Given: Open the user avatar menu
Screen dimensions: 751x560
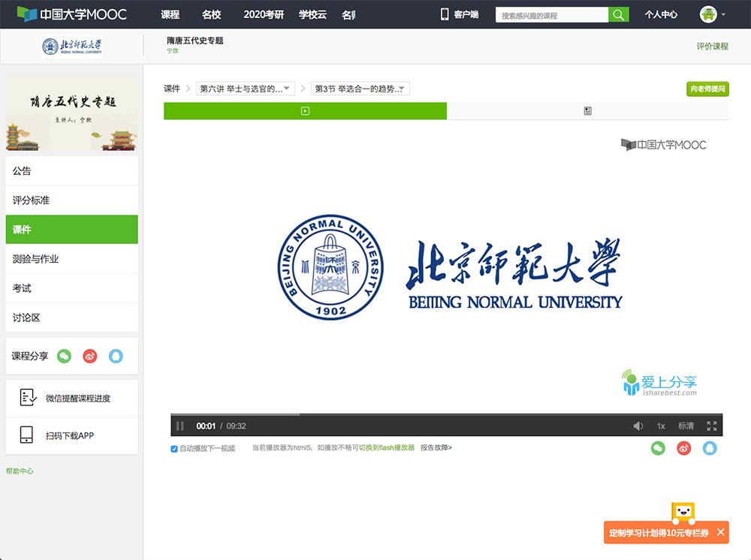Looking at the screenshot, I should pyautogui.click(x=712, y=14).
